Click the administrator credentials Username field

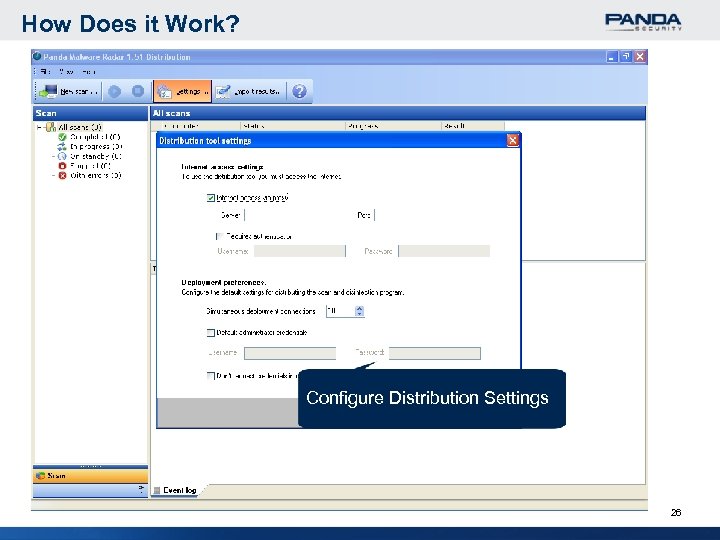(290, 353)
